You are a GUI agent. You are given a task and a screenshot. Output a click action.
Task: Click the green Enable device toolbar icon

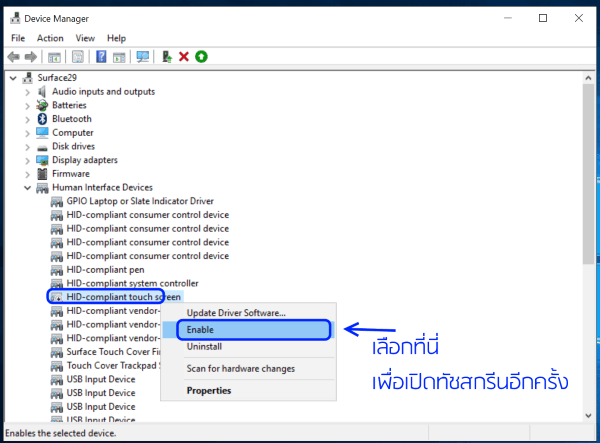tap(201, 57)
